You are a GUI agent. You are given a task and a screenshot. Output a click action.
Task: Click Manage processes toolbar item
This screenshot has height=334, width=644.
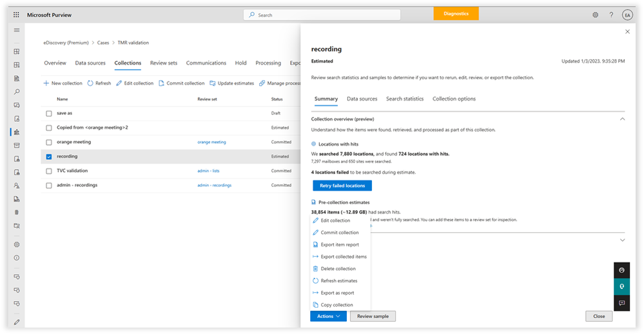tap(280, 83)
